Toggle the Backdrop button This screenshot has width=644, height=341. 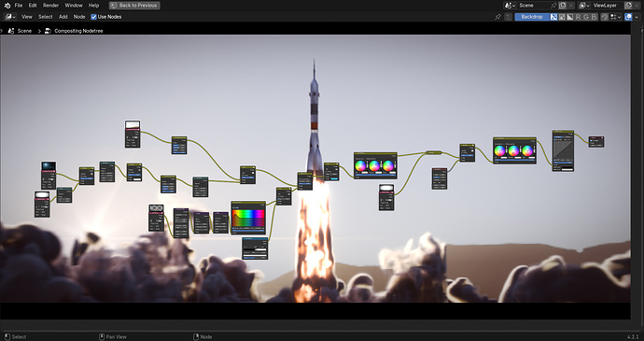coord(532,17)
